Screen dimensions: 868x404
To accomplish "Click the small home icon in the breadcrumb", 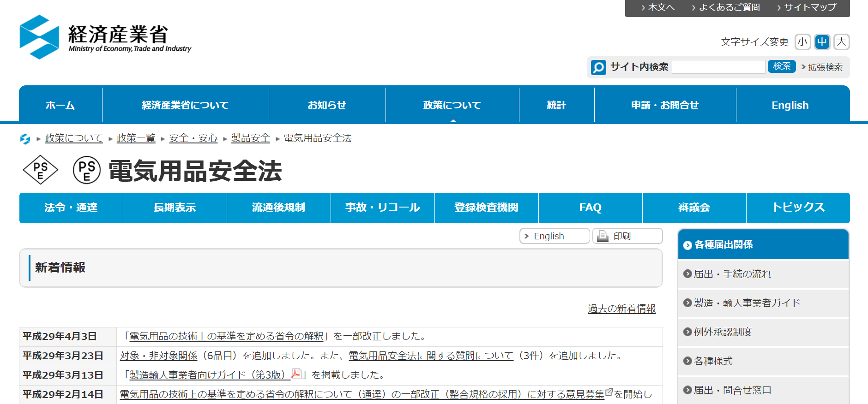I will (x=25, y=139).
